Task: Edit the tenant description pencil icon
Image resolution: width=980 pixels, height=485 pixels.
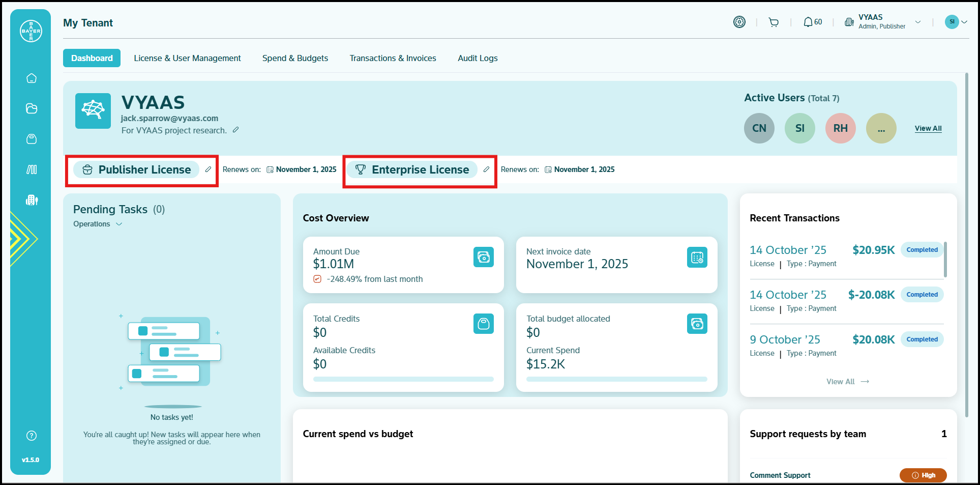Action: point(235,130)
